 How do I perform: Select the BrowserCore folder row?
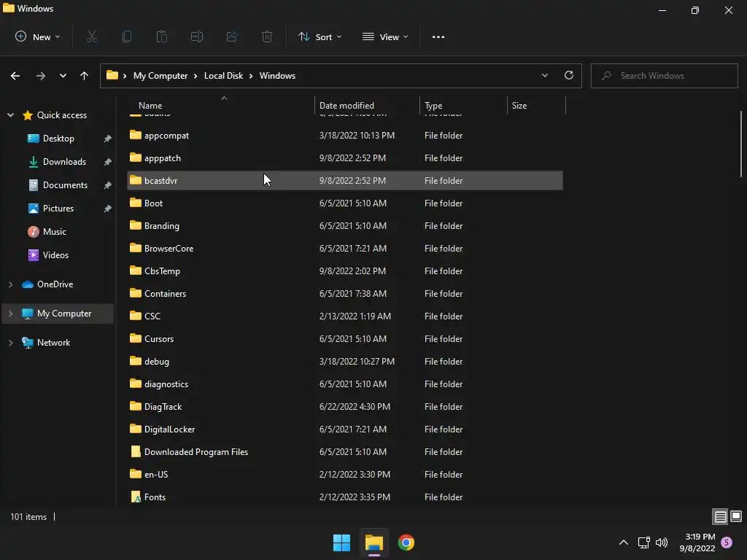point(345,249)
